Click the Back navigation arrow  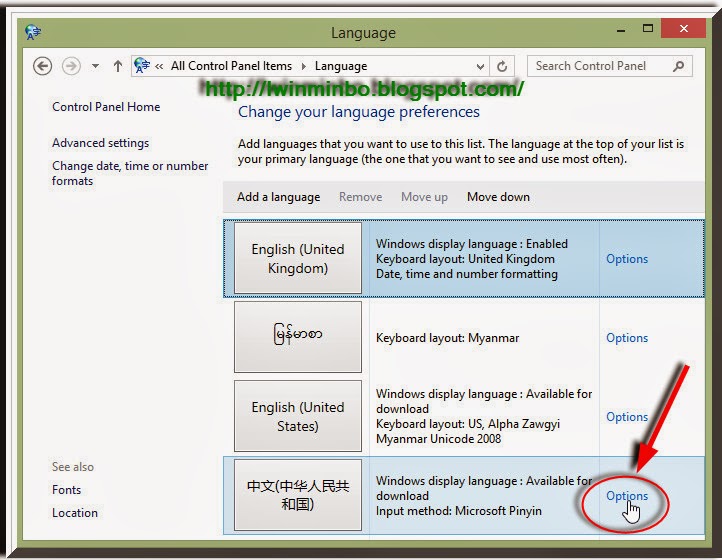click(x=42, y=66)
